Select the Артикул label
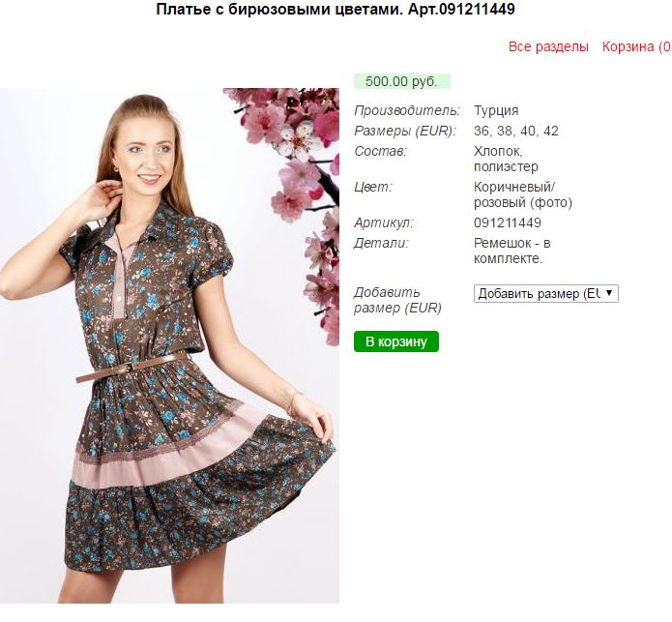This screenshot has height=622, width=672. (384, 222)
